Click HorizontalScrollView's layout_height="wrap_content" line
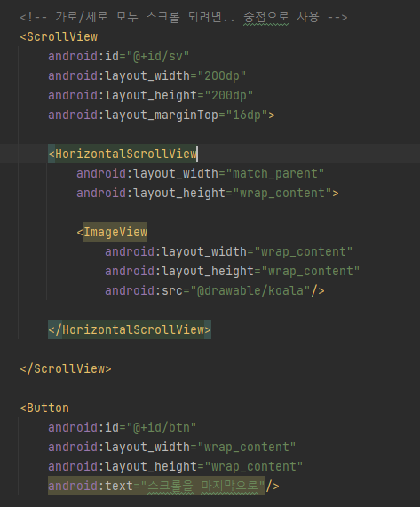Image resolution: width=420 pixels, height=507 pixels. coord(208,193)
